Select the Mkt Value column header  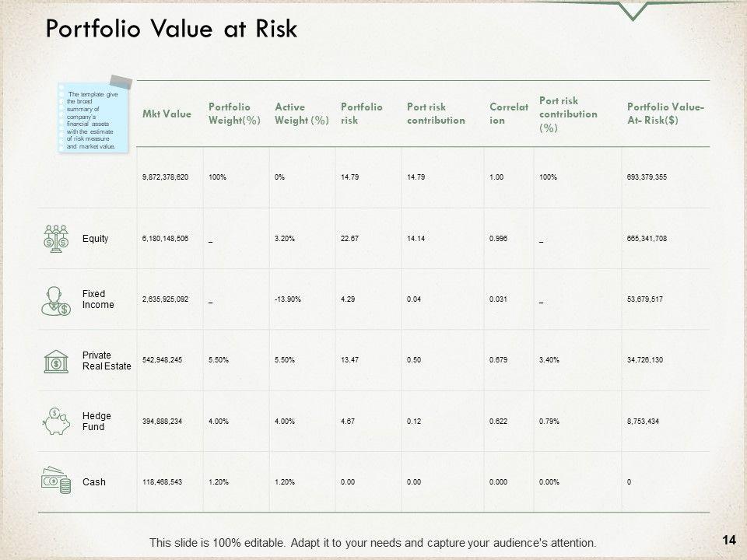[167, 114]
